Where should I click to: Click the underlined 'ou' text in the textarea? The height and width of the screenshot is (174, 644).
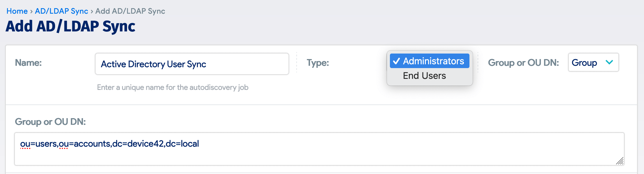[25, 143]
